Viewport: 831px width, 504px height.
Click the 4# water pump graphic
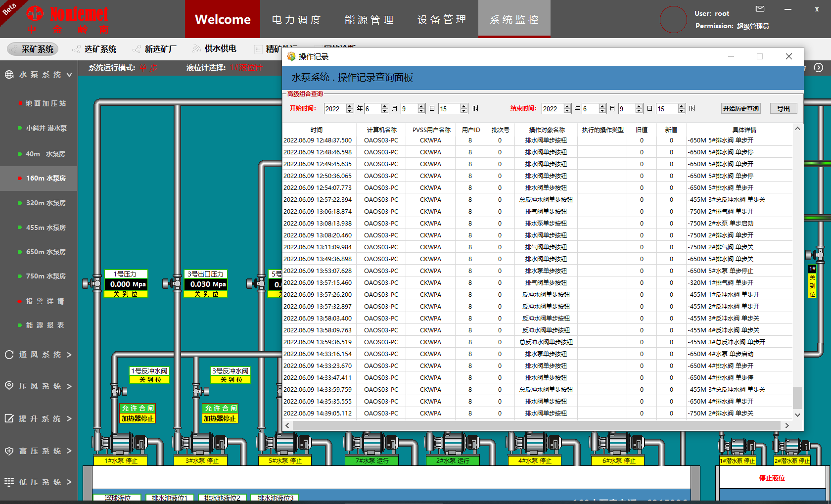pos(534,443)
